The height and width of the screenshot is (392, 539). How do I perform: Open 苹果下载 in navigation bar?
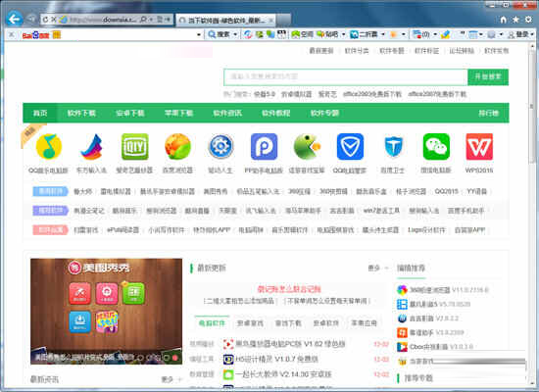pyautogui.click(x=178, y=113)
